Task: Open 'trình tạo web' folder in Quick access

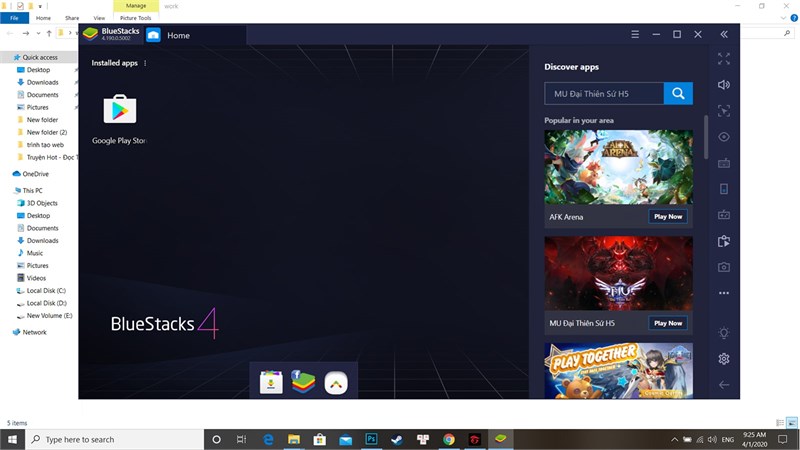Action: pos(45,145)
